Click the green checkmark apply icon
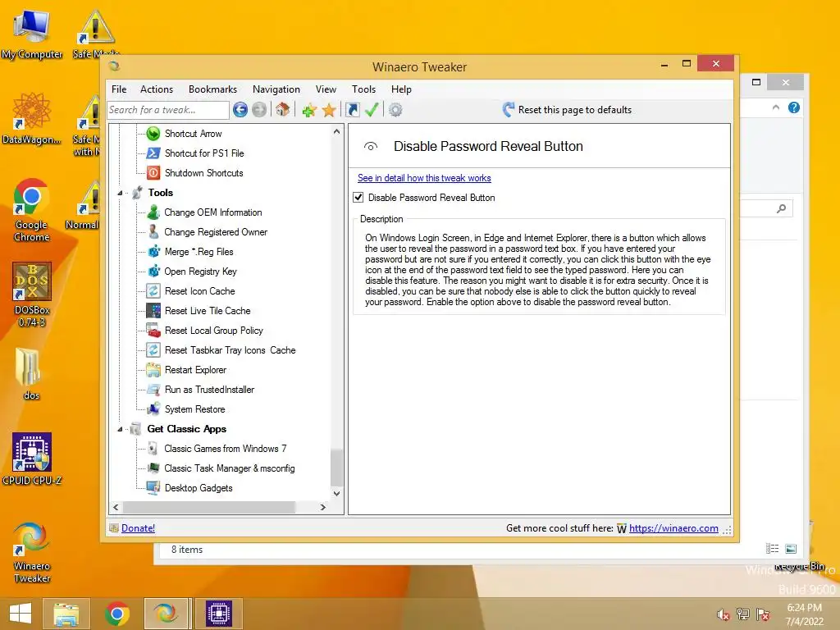The width and height of the screenshot is (840, 630). [x=372, y=110]
